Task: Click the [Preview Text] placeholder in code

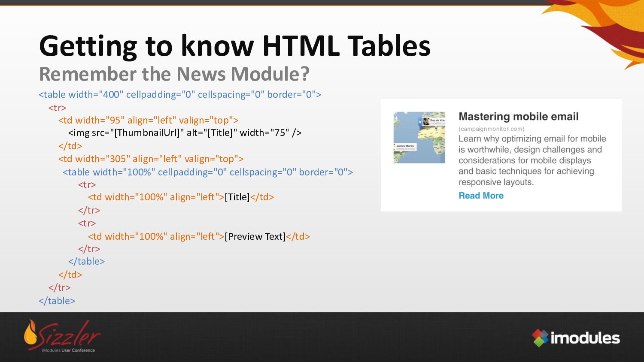Action: coord(255,236)
